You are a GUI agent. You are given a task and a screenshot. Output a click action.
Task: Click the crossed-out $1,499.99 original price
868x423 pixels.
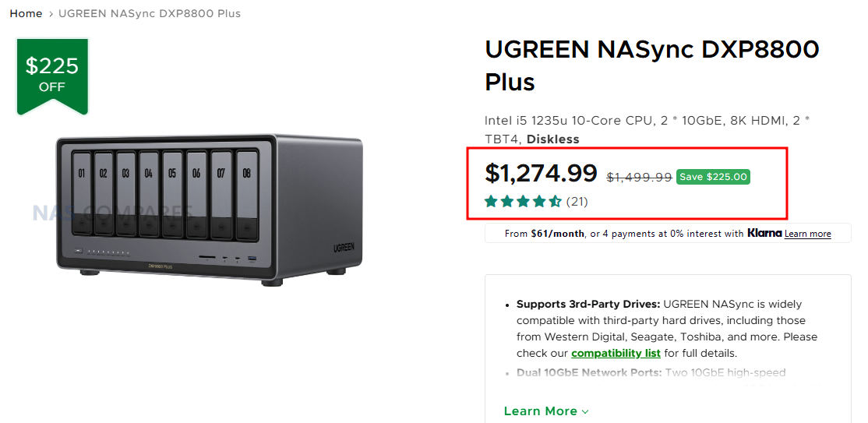tap(639, 177)
